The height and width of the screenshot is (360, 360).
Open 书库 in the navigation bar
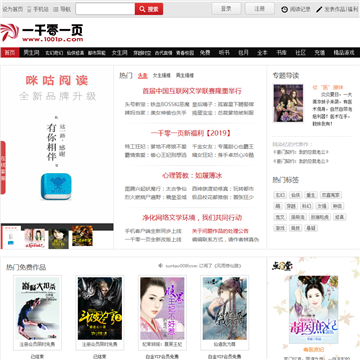coord(282,53)
